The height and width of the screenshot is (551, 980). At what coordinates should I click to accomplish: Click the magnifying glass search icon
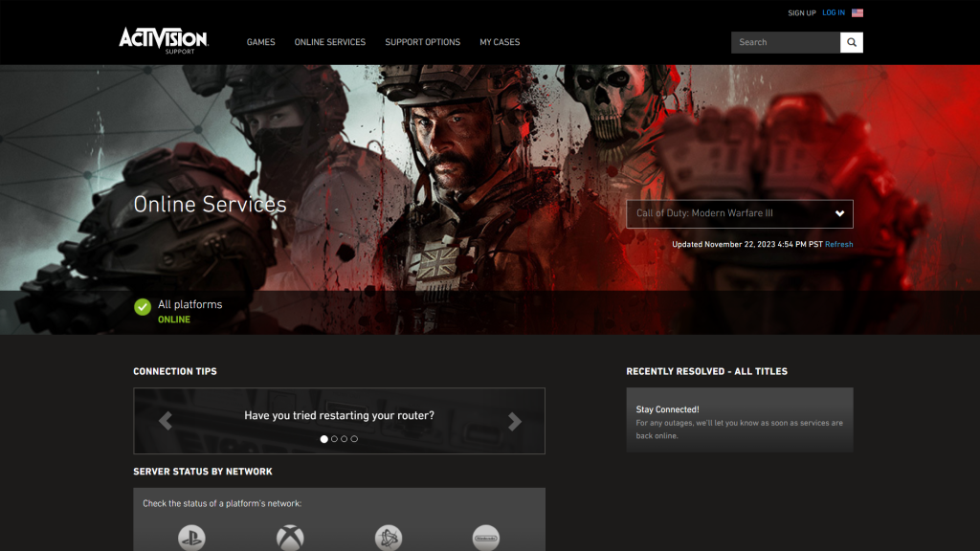(x=851, y=42)
